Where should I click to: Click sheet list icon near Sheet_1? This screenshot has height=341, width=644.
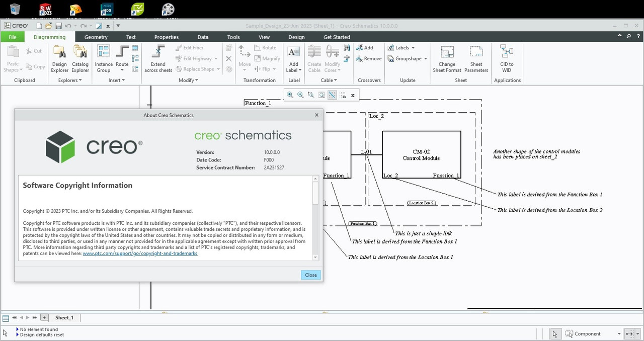[6, 318]
